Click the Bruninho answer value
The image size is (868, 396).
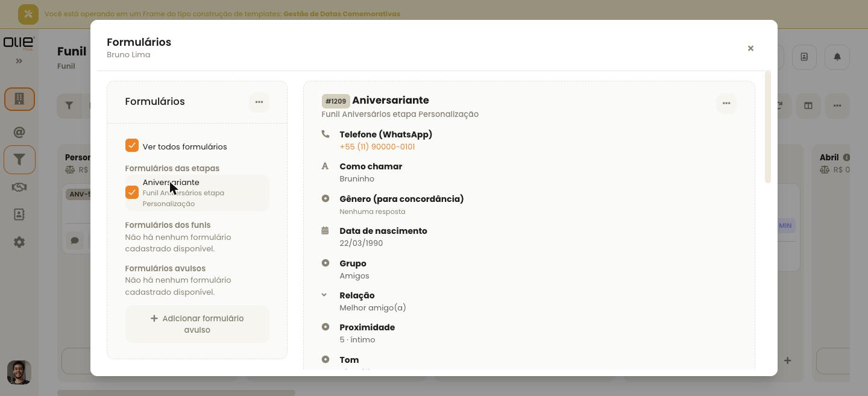click(x=357, y=179)
